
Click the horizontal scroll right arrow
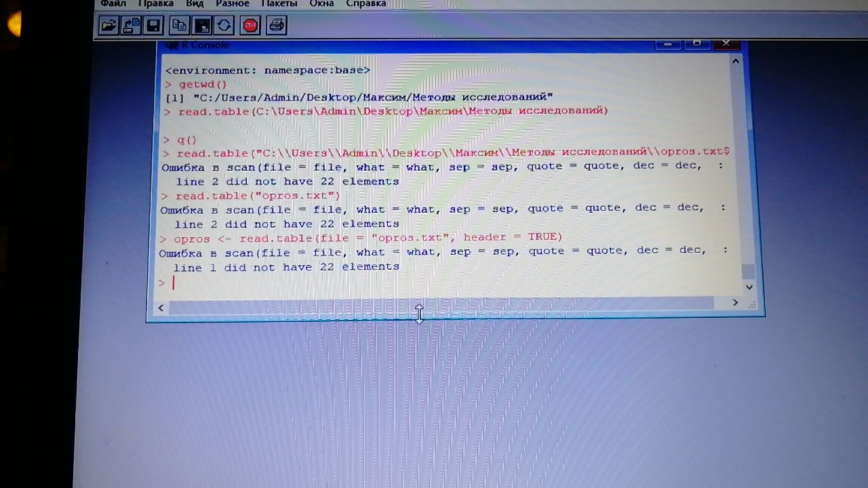coord(735,302)
